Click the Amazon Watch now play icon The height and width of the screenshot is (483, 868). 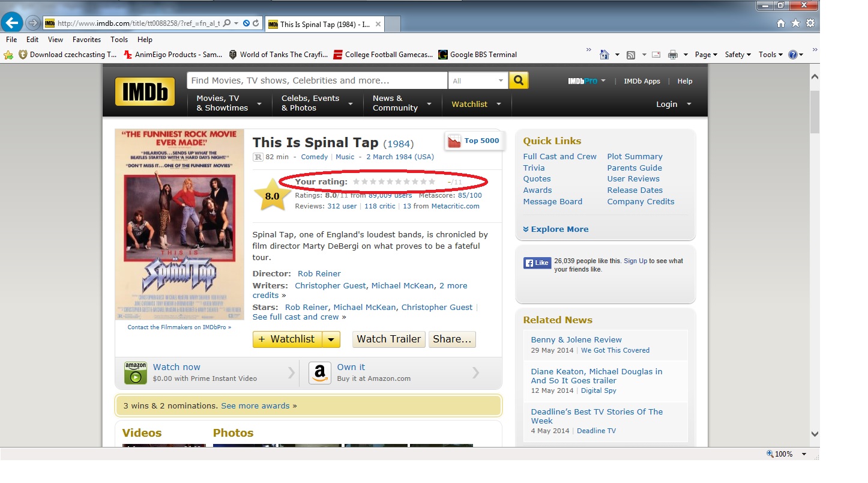click(x=136, y=372)
